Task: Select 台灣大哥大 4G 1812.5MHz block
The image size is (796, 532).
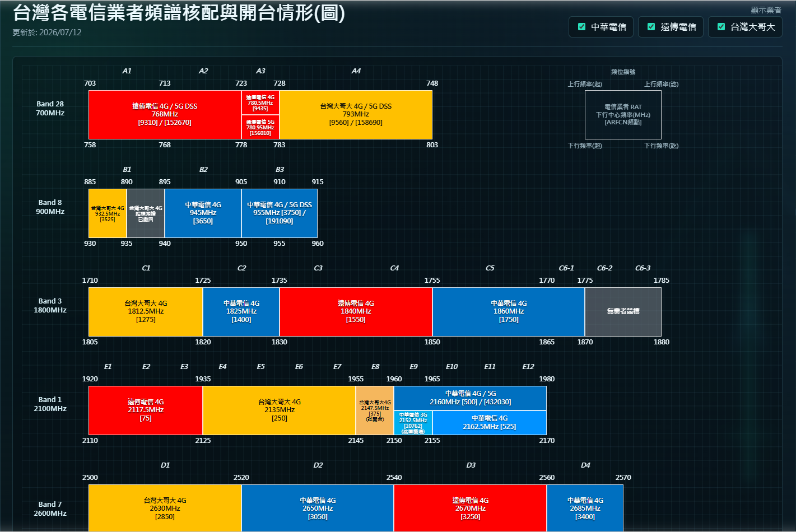Action: tap(146, 312)
